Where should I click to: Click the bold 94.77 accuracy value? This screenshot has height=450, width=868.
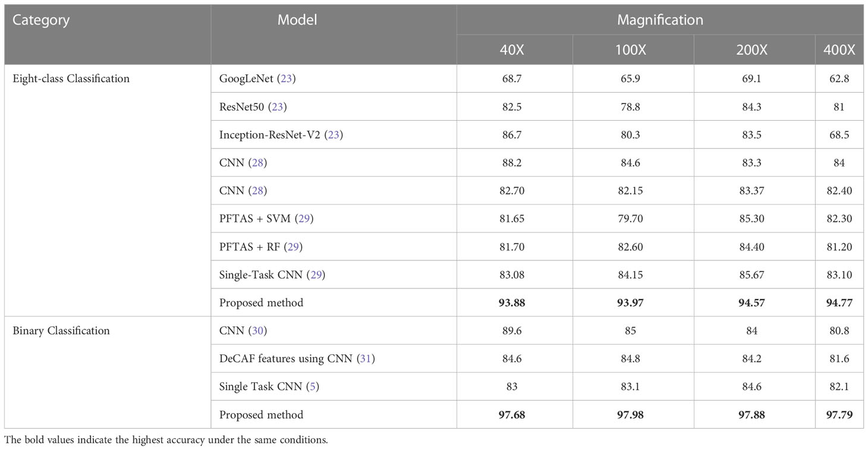[x=839, y=303]
